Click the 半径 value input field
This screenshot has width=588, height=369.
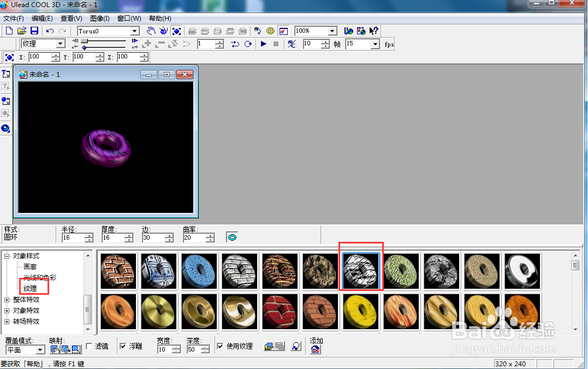73,238
